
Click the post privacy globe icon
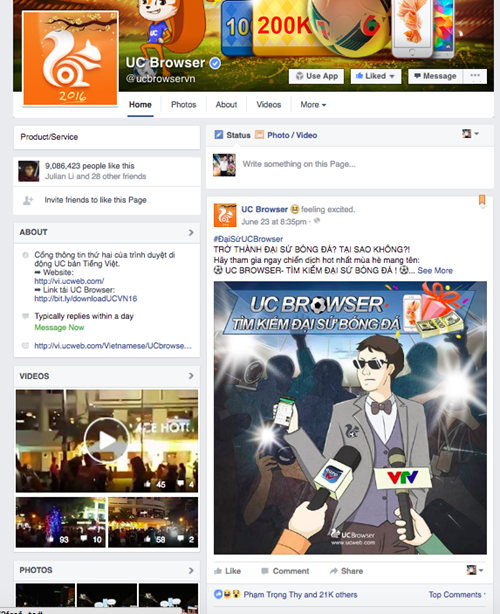(x=317, y=221)
